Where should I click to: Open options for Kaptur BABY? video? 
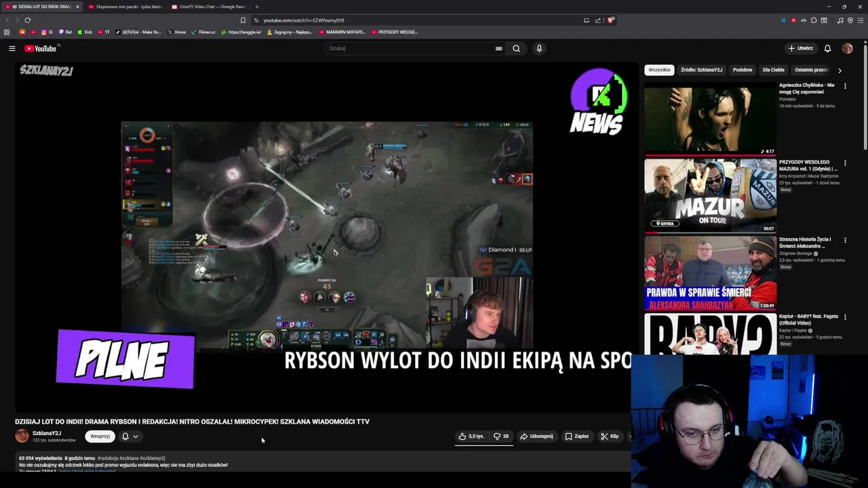845,317
